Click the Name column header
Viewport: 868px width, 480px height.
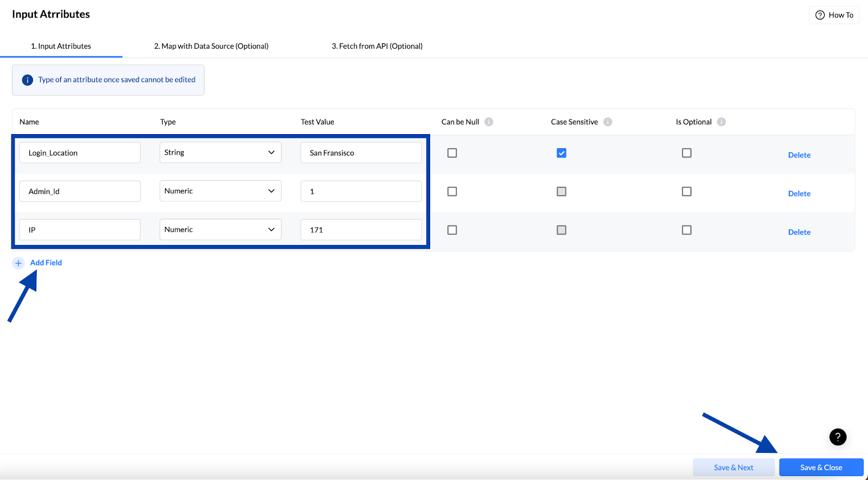coord(29,122)
